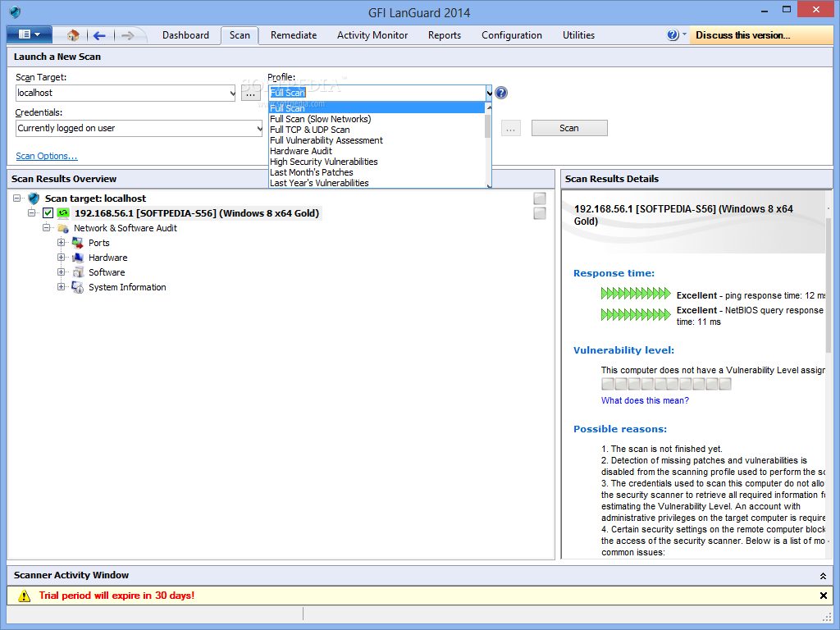Navigate back with the left arrow
The image size is (840, 630).
(99, 35)
